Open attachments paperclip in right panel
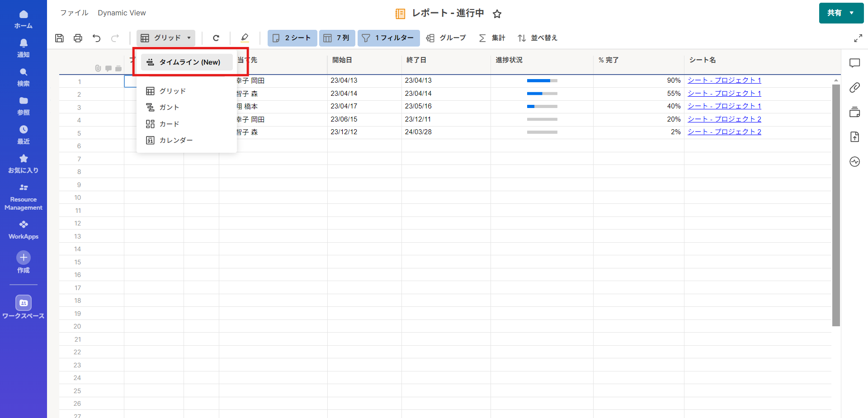This screenshot has height=418, width=868. click(854, 88)
